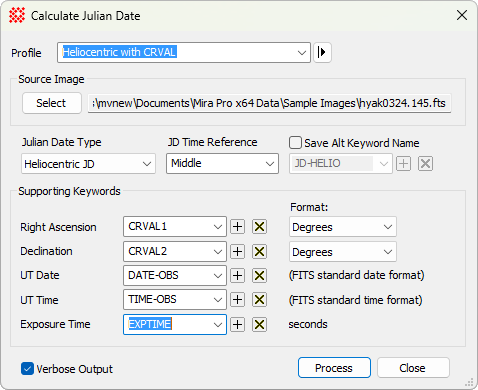Remove the EXPTIME keyword entry

259,324
